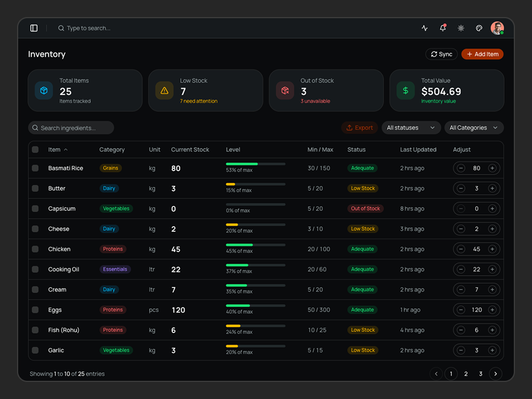The width and height of the screenshot is (532, 399).
Task: Click the Total Items box icon
Action: (44, 90)
